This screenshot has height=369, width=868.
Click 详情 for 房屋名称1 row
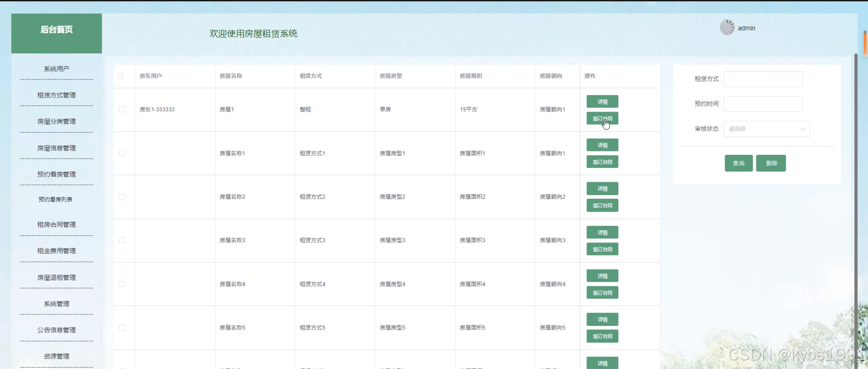602,145
